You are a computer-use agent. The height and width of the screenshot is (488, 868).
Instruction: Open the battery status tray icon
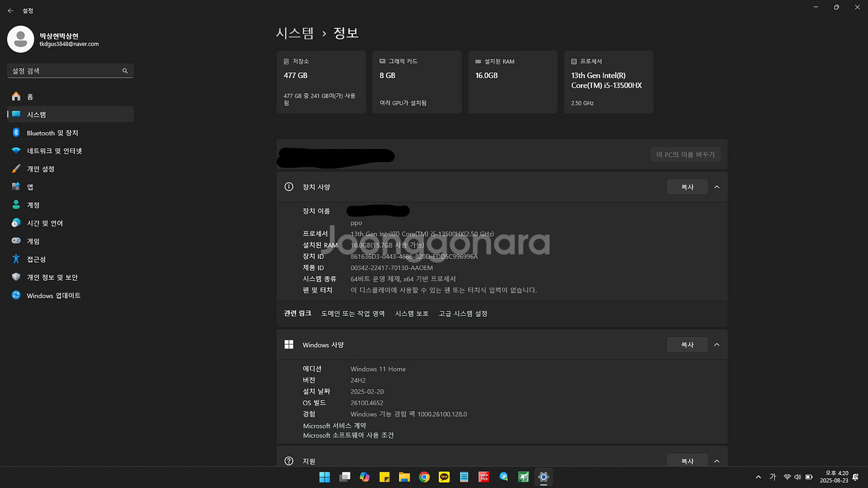coord(809,477)
